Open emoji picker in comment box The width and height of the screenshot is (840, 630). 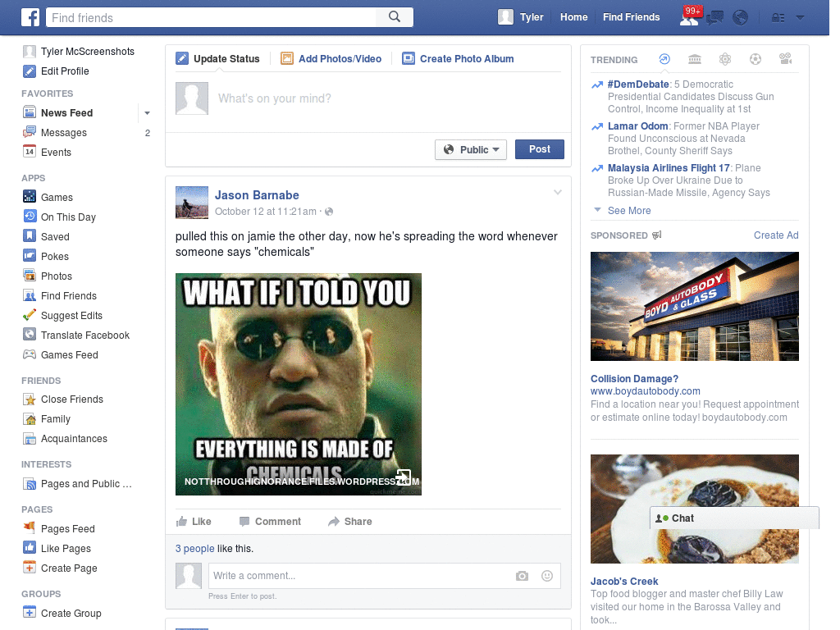pyautogui.click(x=547, y=576)
